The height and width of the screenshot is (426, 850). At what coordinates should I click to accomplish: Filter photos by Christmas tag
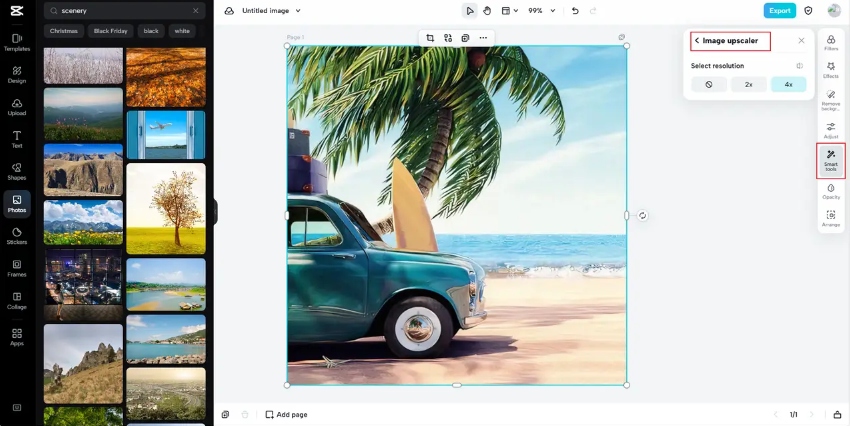coord(64,31)
